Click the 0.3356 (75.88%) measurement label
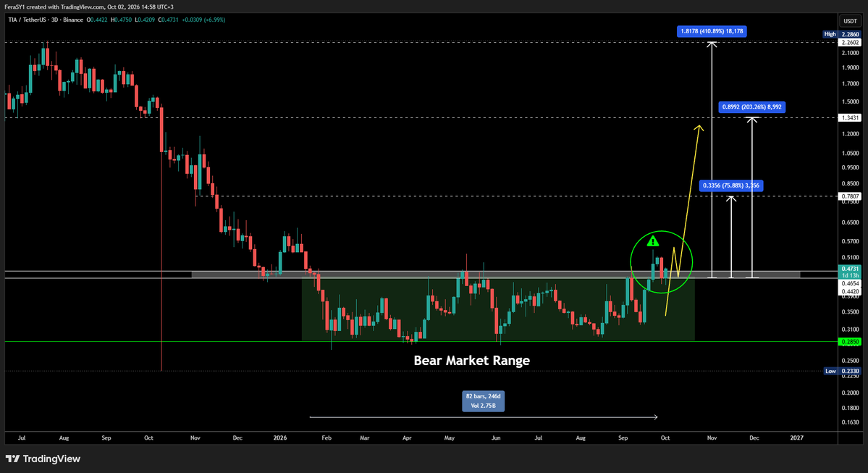Screen dimensions: 868x473 [731, 185]
